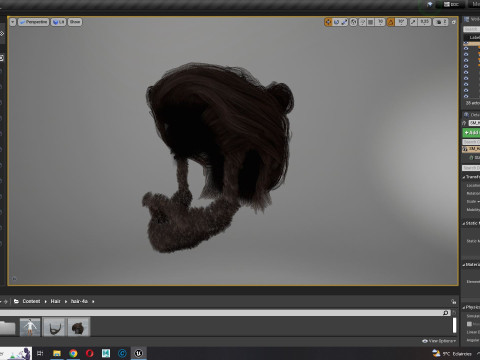Toggle the eye icon directly below the highlighted outliner row

pyautogui.click(x=466, y=48)
